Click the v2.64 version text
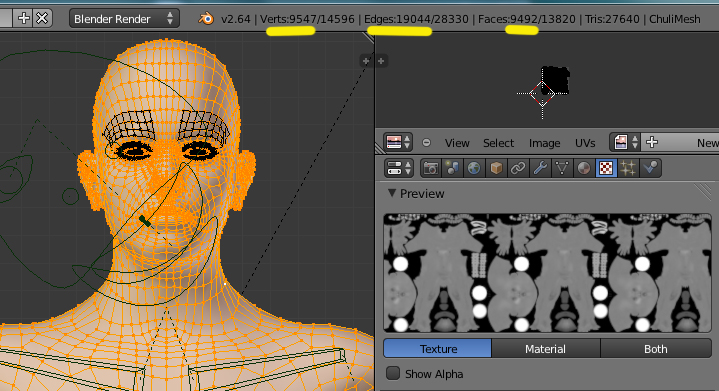 [236, 19]
